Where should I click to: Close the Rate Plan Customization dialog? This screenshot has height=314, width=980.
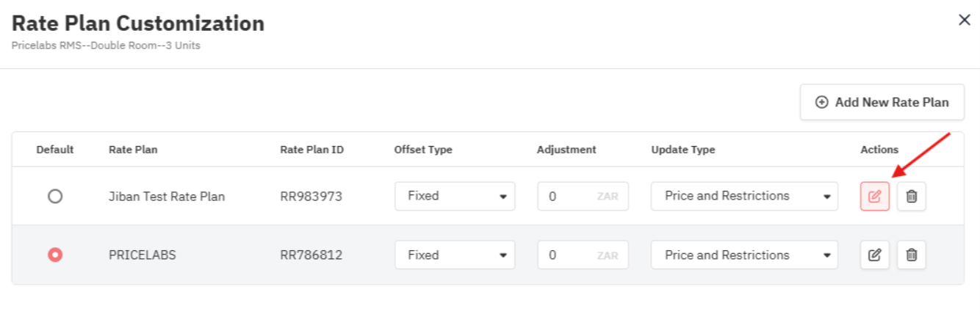(964, 21)
